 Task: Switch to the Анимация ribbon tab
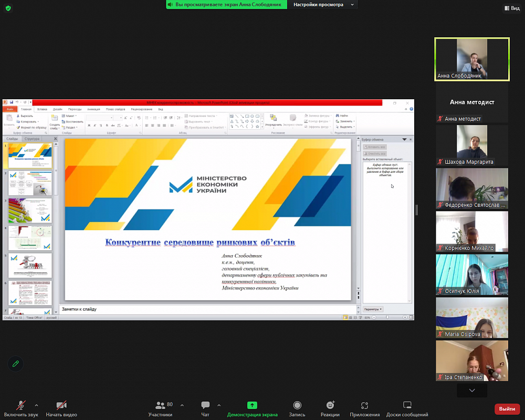tap(94, 109)
